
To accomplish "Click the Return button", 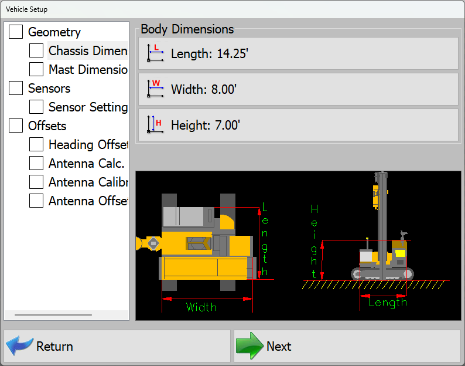I will [117, 346].
